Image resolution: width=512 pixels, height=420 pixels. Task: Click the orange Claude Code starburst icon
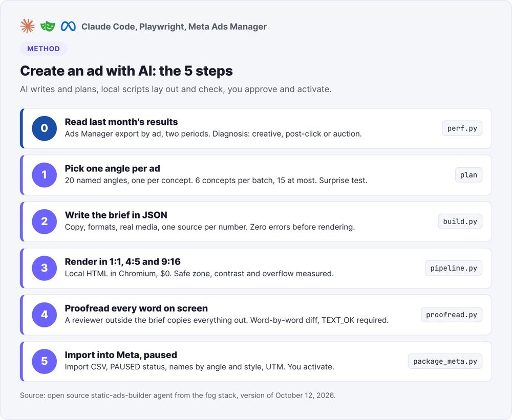click(x=27, y=26)
